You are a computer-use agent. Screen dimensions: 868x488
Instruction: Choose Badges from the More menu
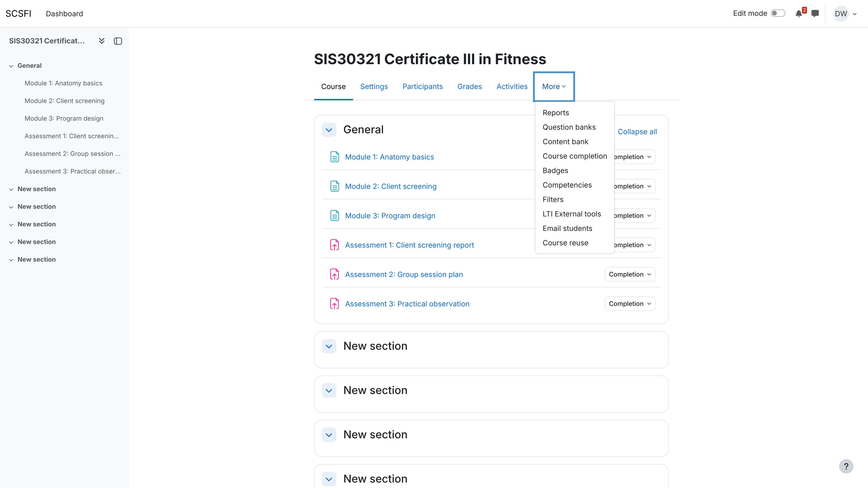tap(555, 171)
